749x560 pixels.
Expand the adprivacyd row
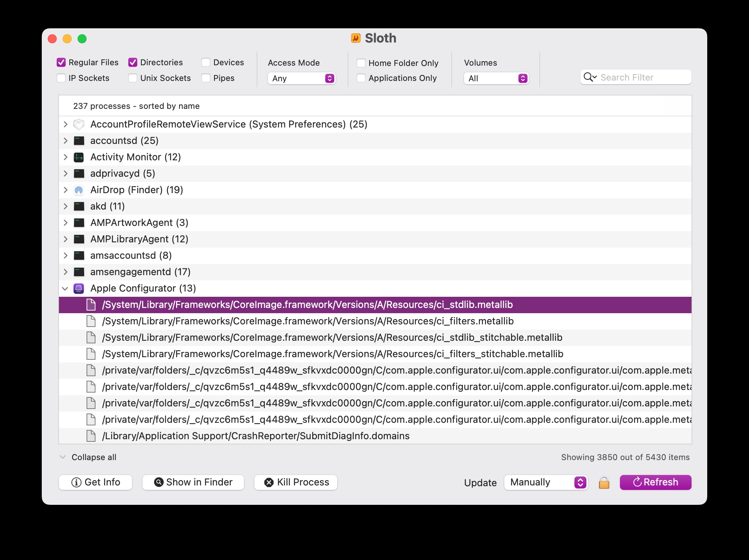66,173
